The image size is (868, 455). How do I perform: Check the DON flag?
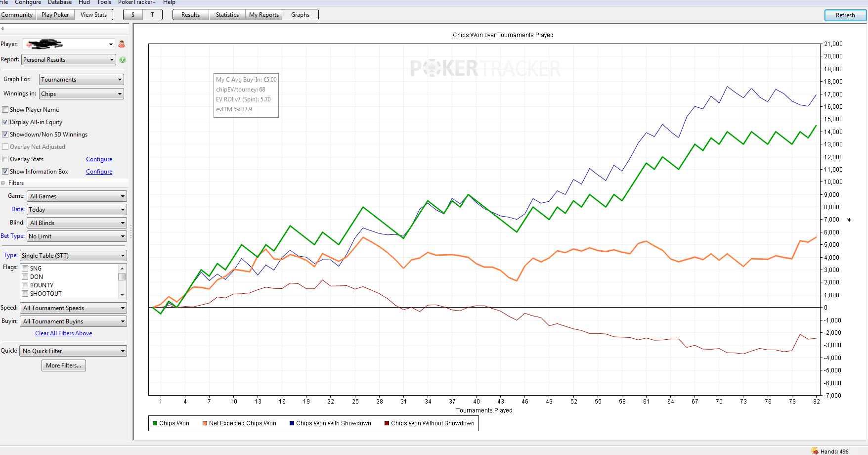[25, 277]
